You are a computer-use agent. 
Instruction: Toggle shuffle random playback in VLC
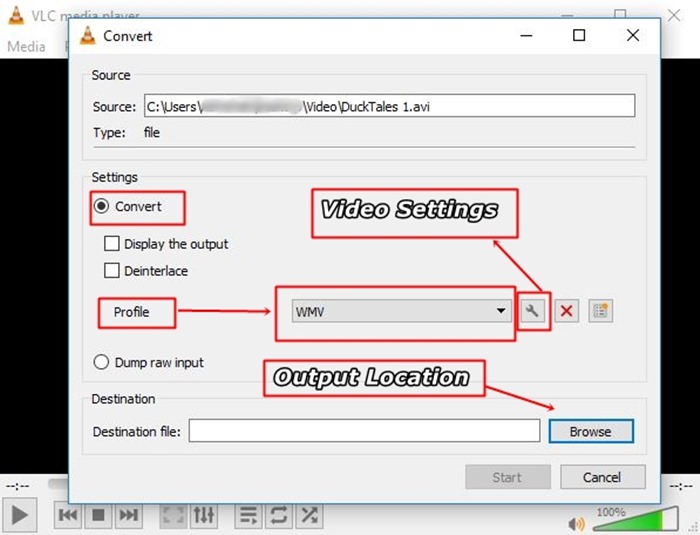pos(309,515)
